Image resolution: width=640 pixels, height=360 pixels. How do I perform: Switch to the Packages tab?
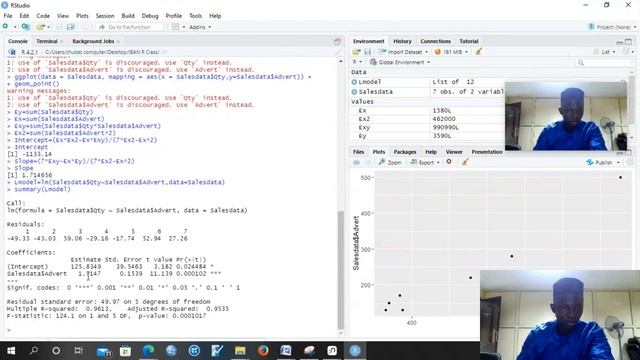(x=404, y=152)
